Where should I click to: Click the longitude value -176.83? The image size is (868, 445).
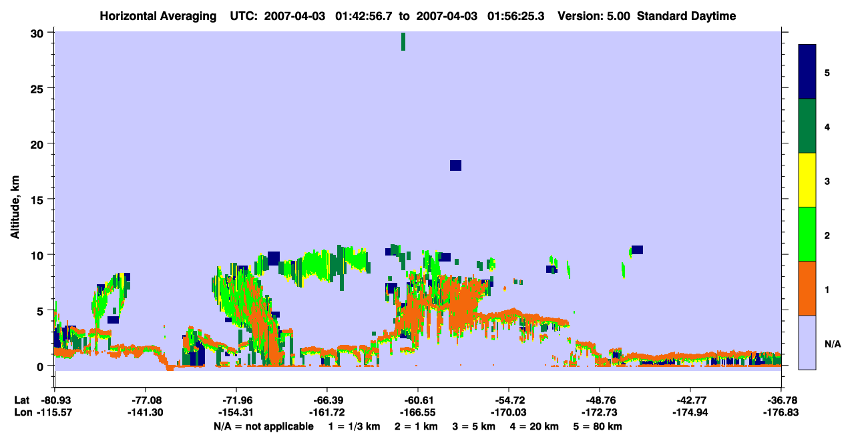(781, 412)
